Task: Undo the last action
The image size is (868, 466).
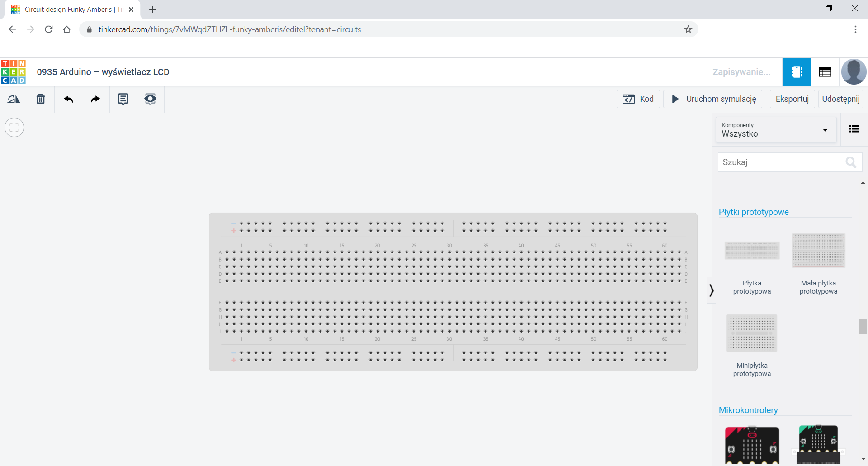Action: [68, 99]
